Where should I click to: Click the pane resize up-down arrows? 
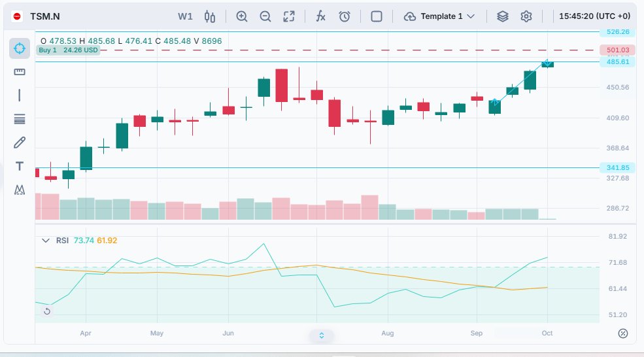322,335
